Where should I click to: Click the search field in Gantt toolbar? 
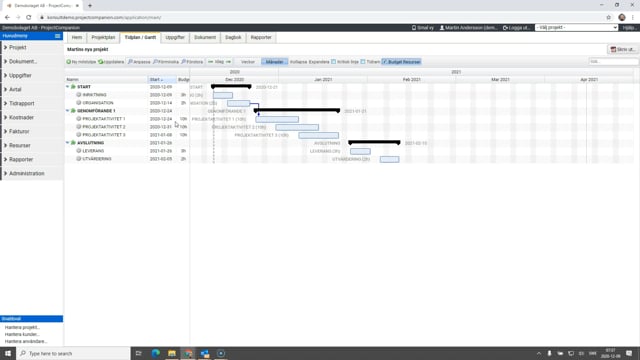click(613, 62)
